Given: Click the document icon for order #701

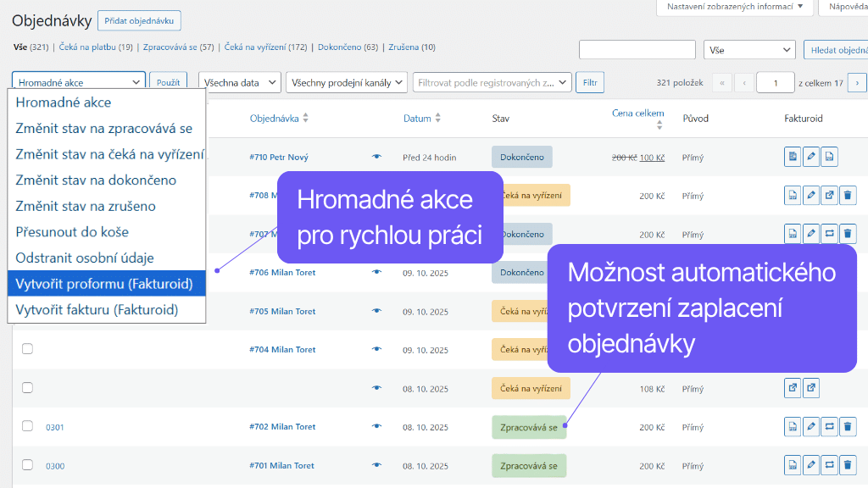Looking at the screenshot, I should pyautogui.click(x=793, y=465).
